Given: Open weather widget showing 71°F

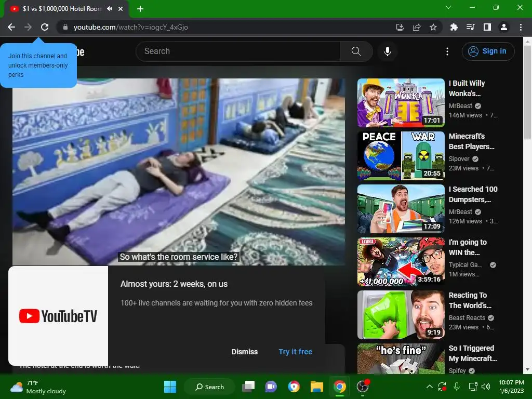Looking at the screenshot, I should (x=38, y=387).
